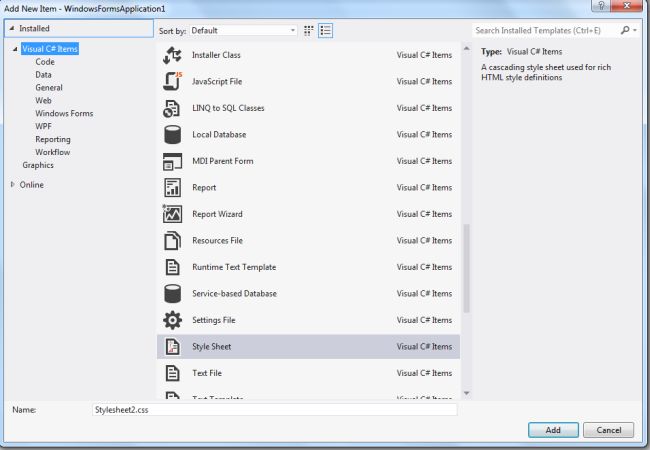Click the scroll up arrow
Image resolution: width=650 pixels, height=450 pixels.
(x=466, y=48)
